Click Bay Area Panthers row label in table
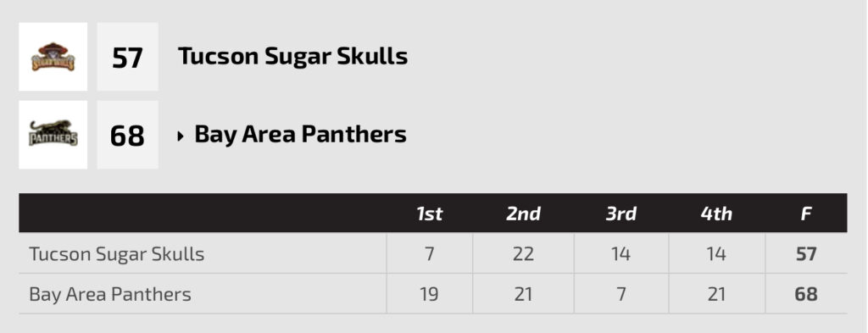Viewport: 868px width, 333px height. (110, 294)
